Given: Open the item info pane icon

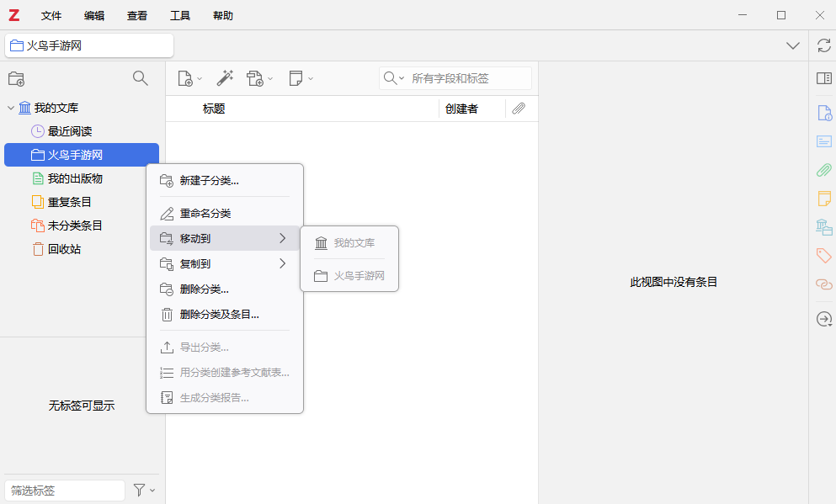Looking at the screenshot, I should click(x=823, y=114).
